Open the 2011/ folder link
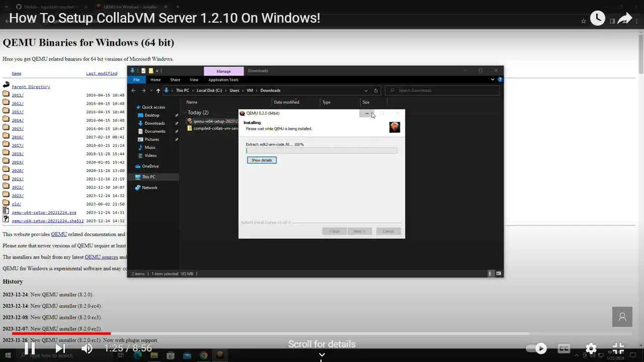Screen dimensions: 644x362 [x=18, y=95]
